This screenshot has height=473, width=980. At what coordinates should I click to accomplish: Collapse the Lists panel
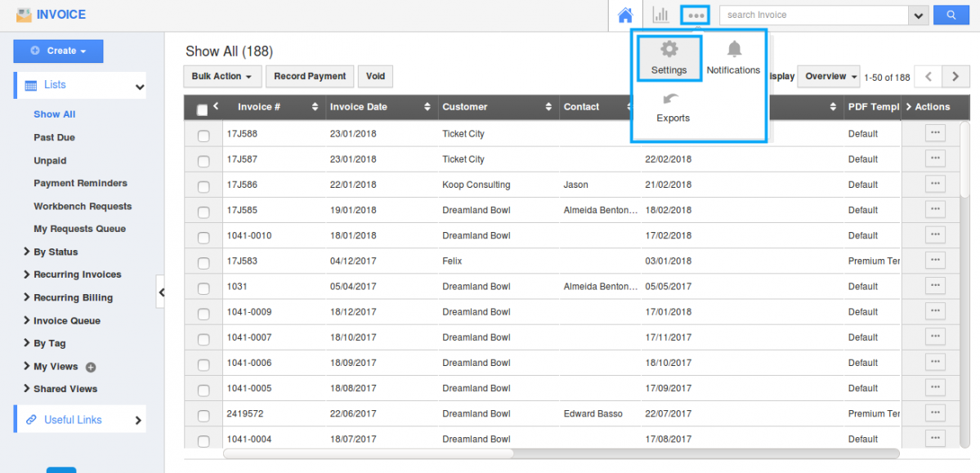pos(80,86)
